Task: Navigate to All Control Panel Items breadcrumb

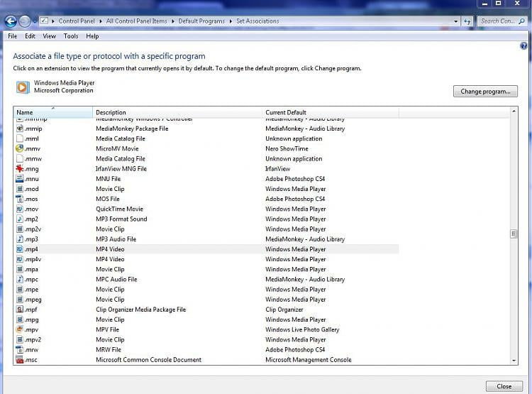Action: pyautogui.click(x=136, y=21)
